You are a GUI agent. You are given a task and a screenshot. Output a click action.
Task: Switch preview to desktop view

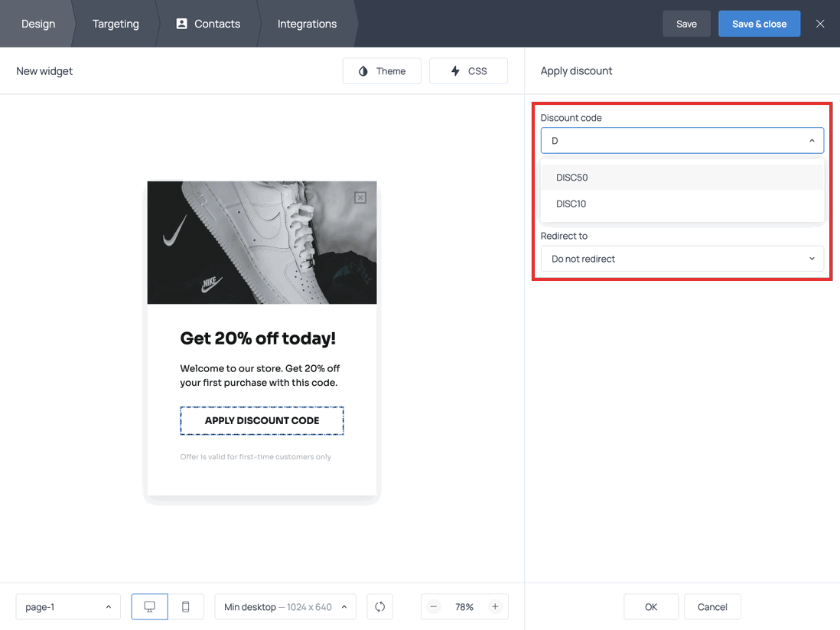[149, 606]
